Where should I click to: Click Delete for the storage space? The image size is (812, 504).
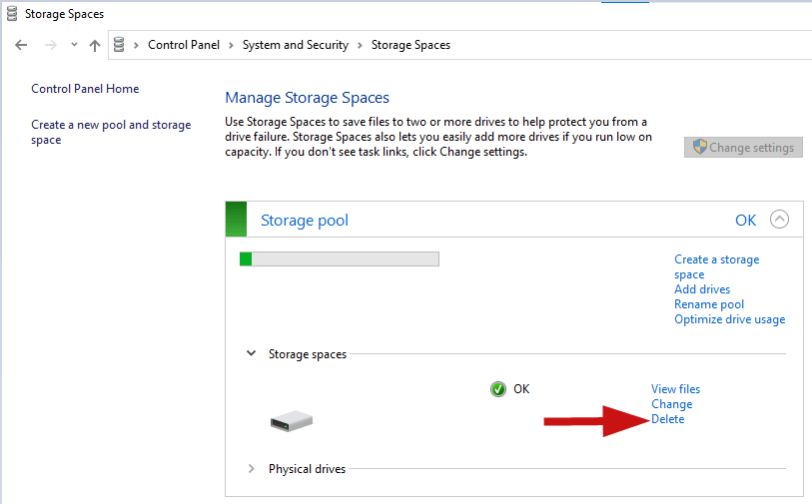click(x=667, y=419)
